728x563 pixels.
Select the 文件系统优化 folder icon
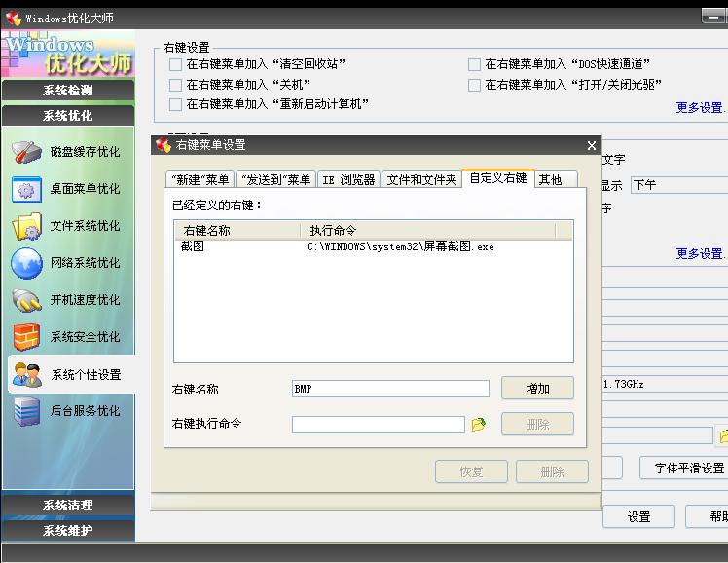click(x=26, y=226)
